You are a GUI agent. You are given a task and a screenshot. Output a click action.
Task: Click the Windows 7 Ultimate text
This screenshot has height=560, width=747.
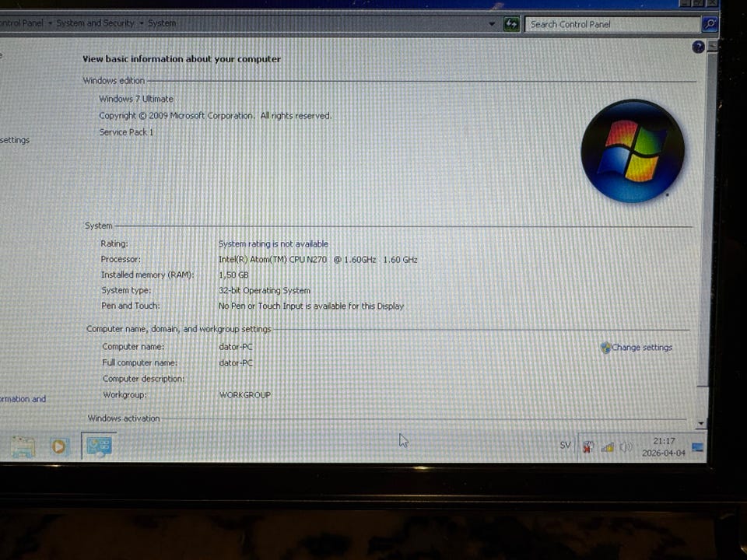(136, 99)
